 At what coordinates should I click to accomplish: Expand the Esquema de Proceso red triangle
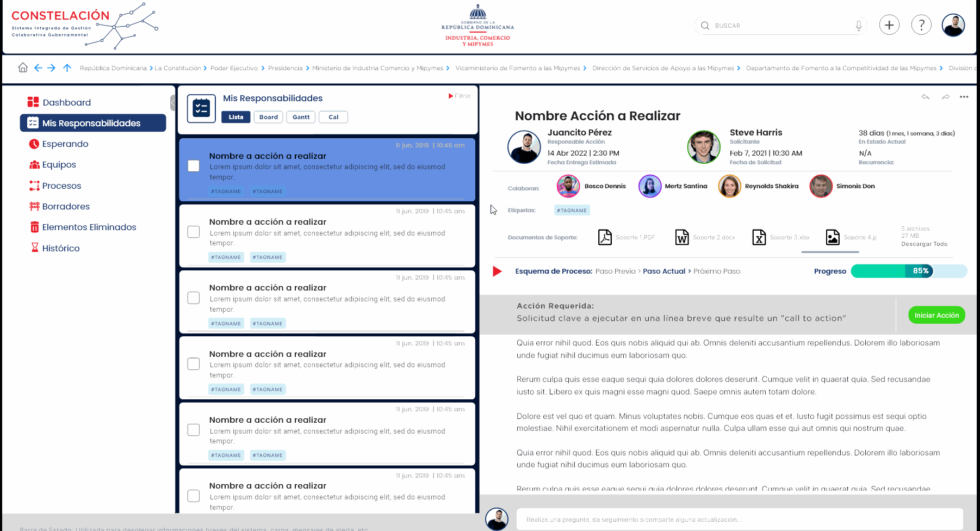click(x=497, y=271)
